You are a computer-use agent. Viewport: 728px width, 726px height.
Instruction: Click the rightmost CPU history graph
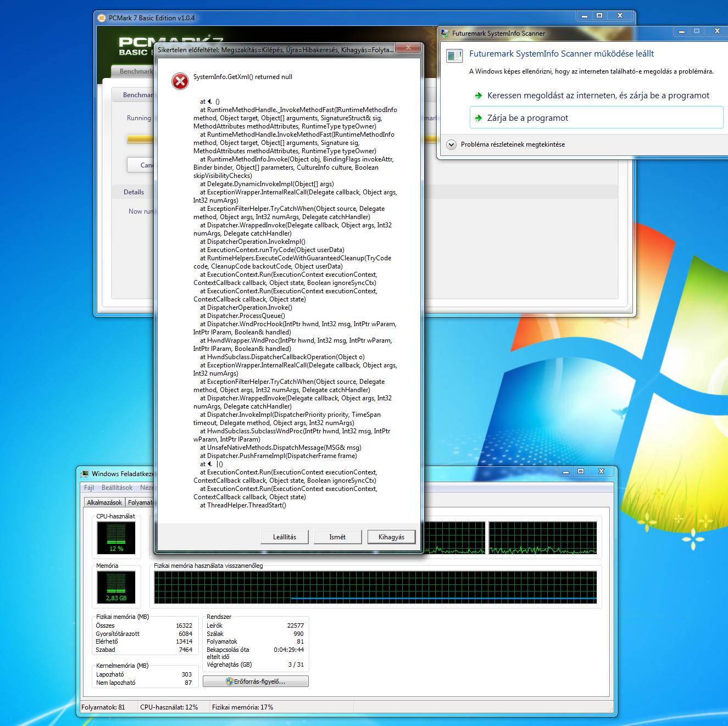click(x=543, y=538)
